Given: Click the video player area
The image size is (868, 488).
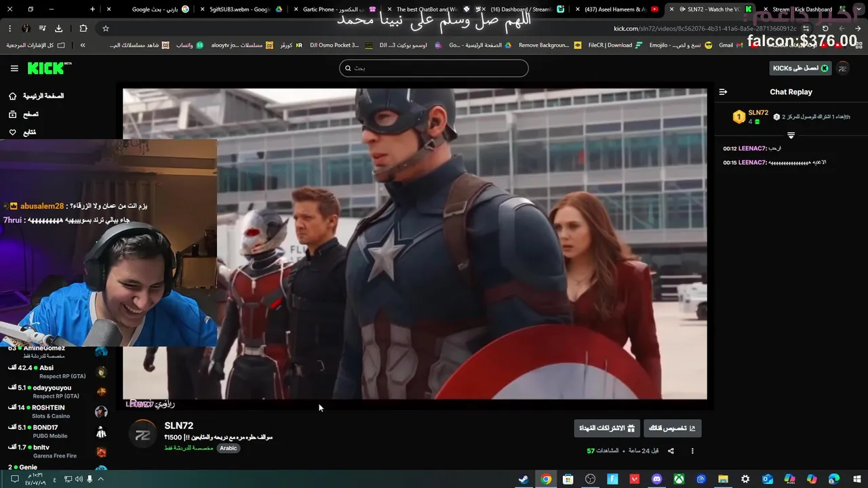Looking at the screenshot, I should point(414,244).
